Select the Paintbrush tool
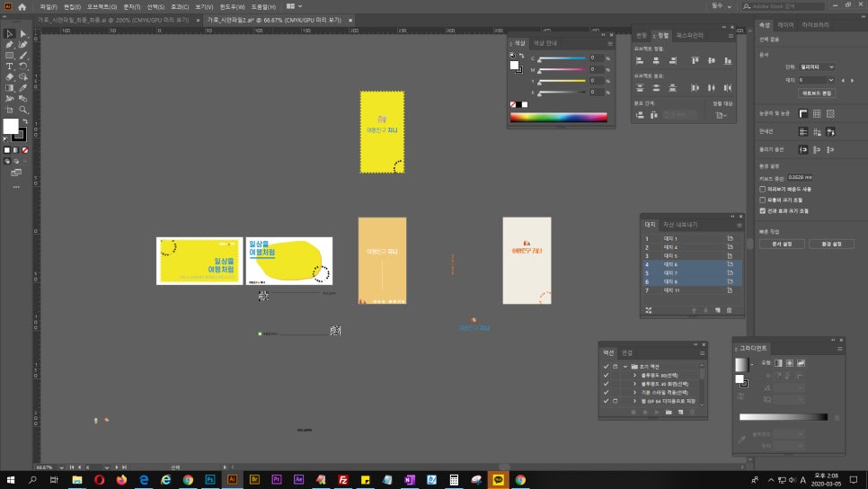This screenshot has width=868, height=489. (23, 56)
